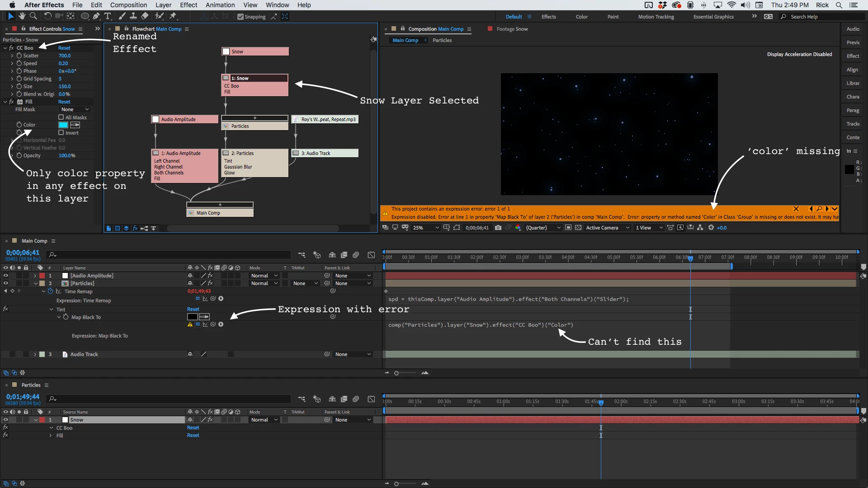Click Reset for Tint effect in timeline
Image resolution: width=868 pixels, height=488 pixels.
coord(193,310)
